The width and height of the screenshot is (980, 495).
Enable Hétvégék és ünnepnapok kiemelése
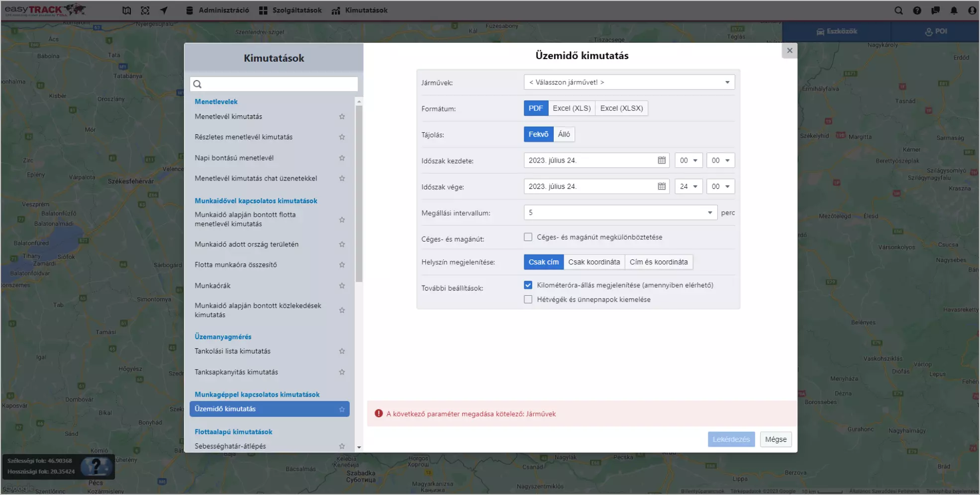pos(528,299)
